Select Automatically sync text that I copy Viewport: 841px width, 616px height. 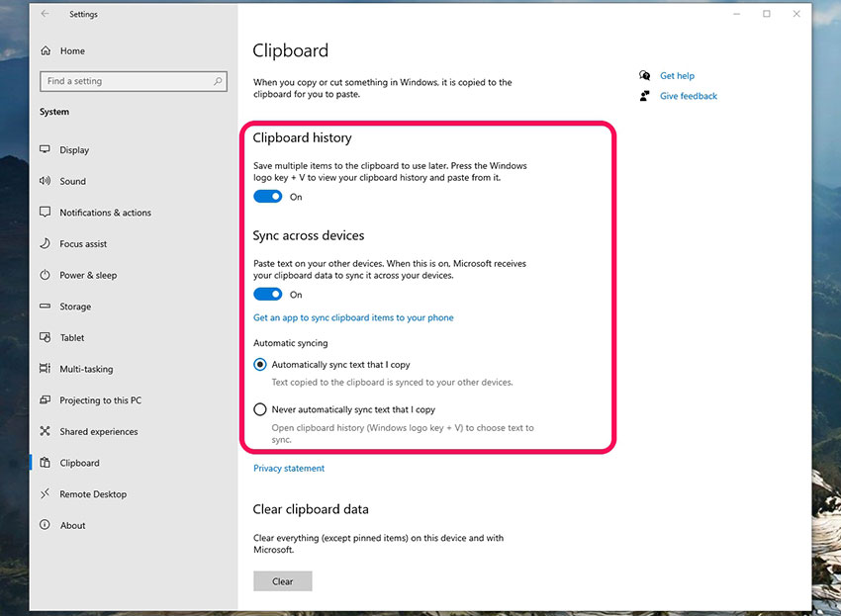260,365
